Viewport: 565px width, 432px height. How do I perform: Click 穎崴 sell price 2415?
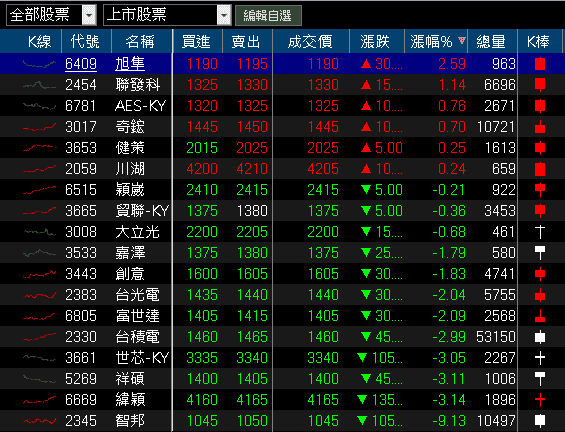pyautogui.click(x=252, y=190)
